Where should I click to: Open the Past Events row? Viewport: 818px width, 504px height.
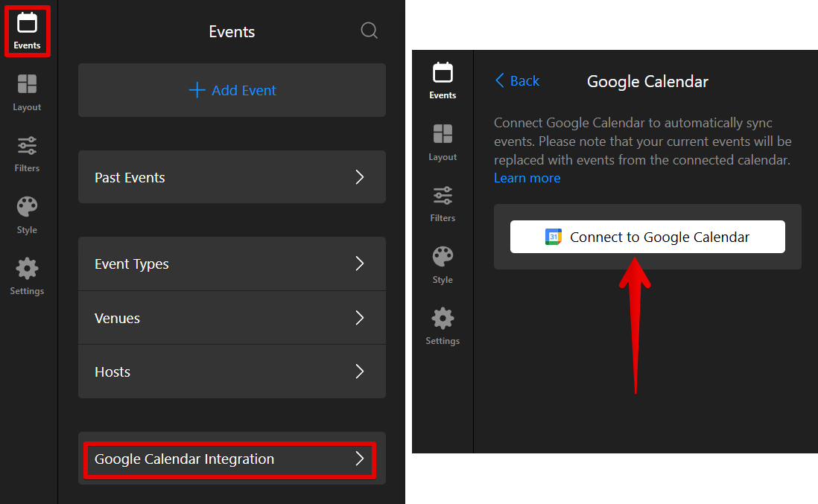pos(232,177)
